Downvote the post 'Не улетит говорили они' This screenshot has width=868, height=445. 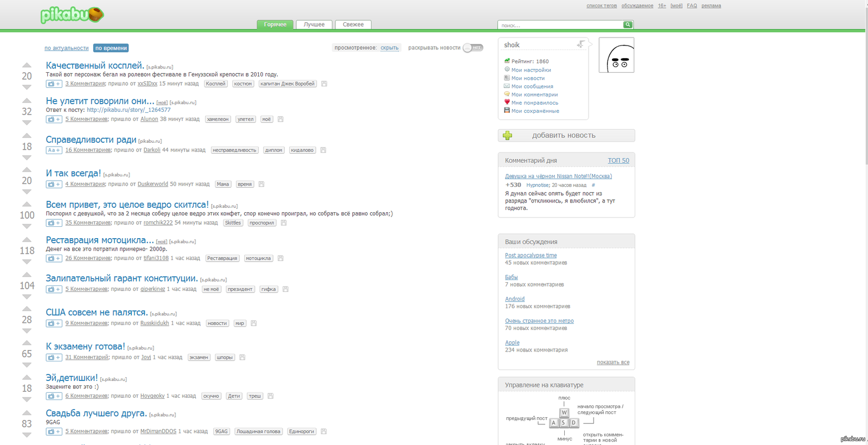tap(27, 123)
